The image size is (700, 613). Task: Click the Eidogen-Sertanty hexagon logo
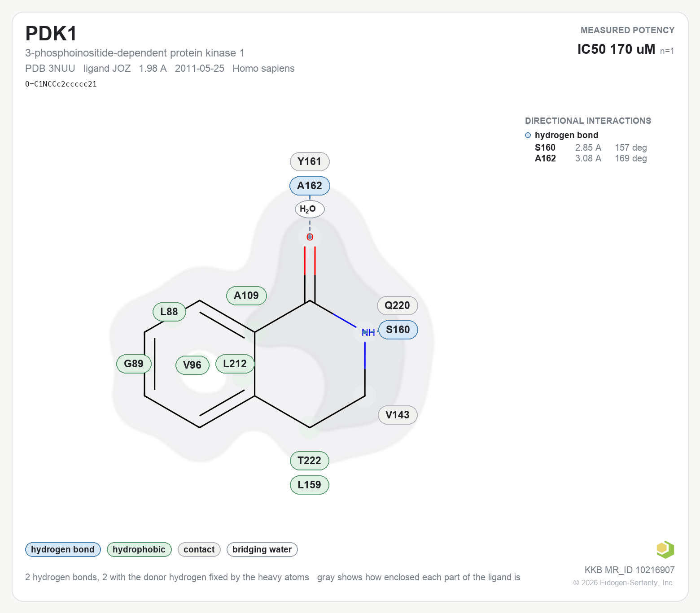click(x=665, y=549)
